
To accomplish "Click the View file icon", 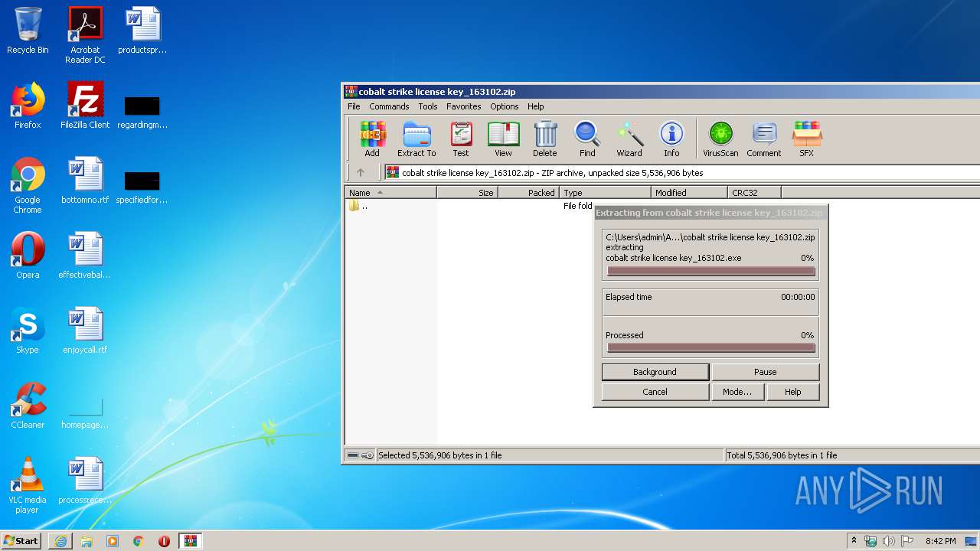I will click(503, 139).
